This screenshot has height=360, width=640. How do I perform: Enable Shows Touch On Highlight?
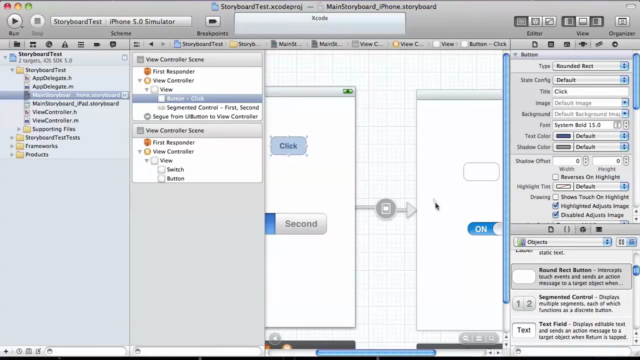[556, 197]
